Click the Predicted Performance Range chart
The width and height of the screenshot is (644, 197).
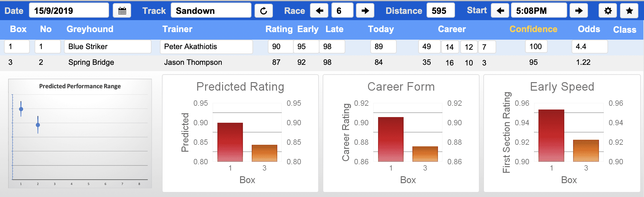(x=80, y=133)
